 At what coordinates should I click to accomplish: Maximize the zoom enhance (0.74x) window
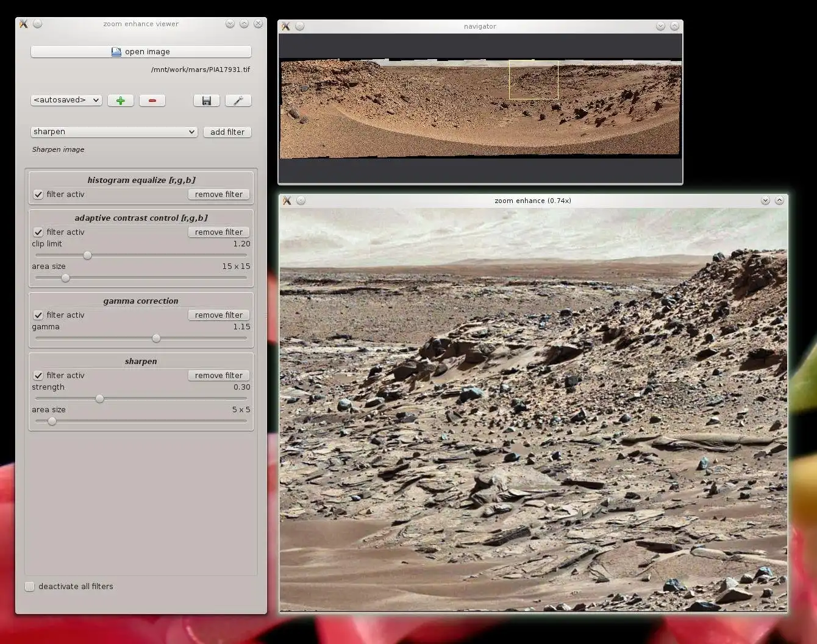click(779, 201)
